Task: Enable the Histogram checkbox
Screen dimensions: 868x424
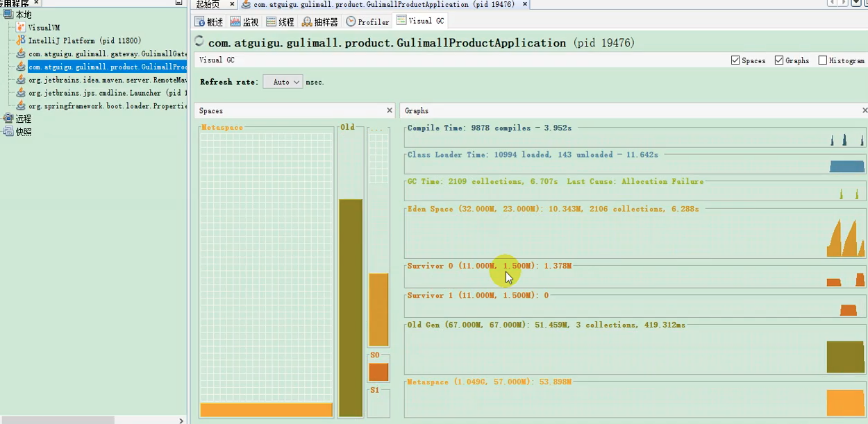Action: tap(823, 60)
